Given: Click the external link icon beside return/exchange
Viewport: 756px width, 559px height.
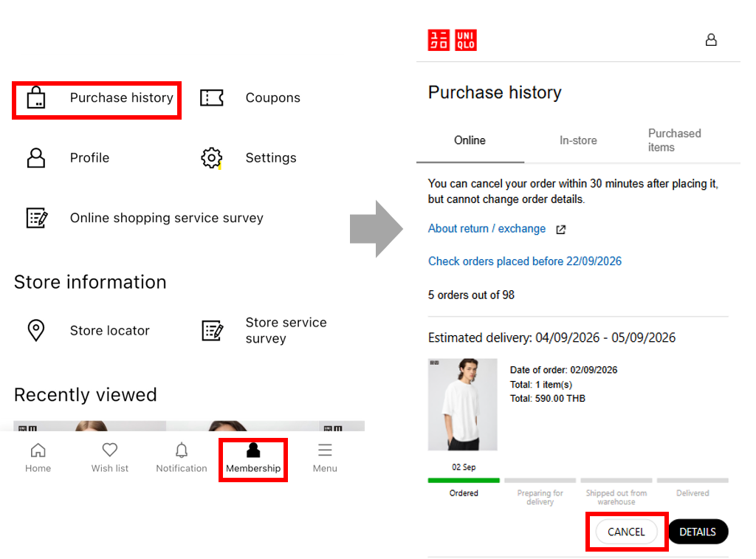Looking at the screenshot, I should [561, 230].
